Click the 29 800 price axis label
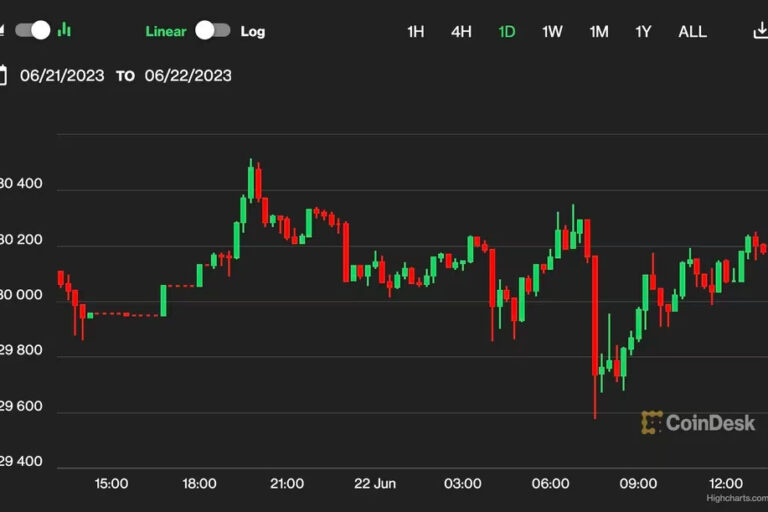Screen dimensions: 768x512 click(21, 350)
